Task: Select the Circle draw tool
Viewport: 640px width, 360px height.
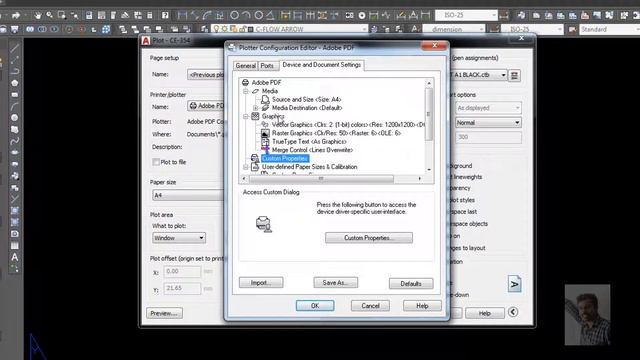Action: coord(15,118)
